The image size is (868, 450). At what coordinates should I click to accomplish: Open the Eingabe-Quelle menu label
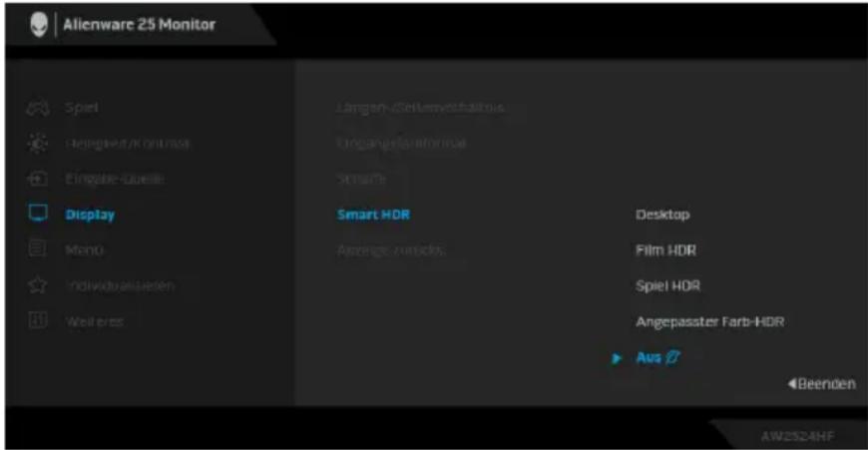coord(115,179)
